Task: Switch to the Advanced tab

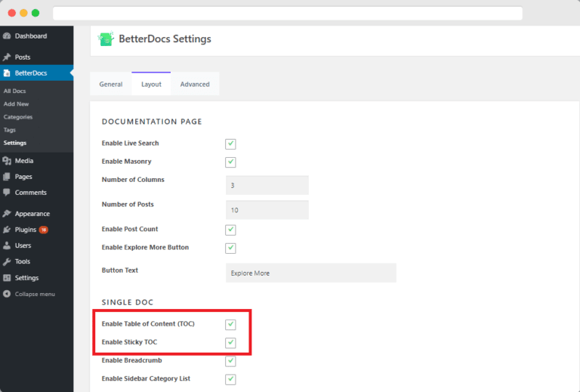Action: pos(195,85)
